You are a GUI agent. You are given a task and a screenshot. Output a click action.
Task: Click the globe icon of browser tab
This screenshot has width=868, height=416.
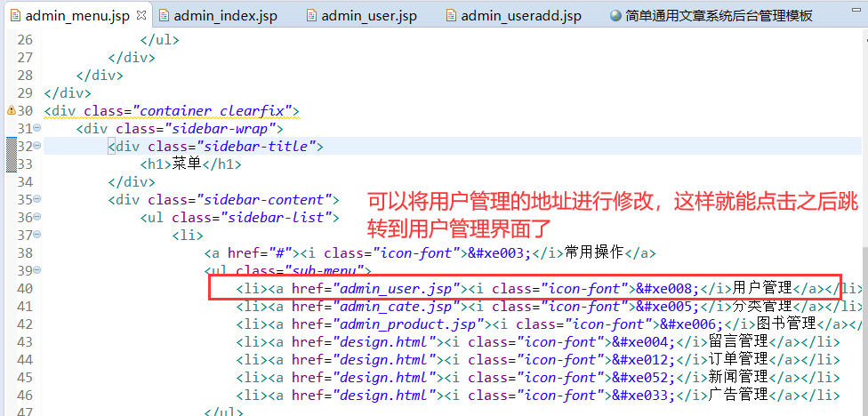pyautogui.click(x=616, y=15)
